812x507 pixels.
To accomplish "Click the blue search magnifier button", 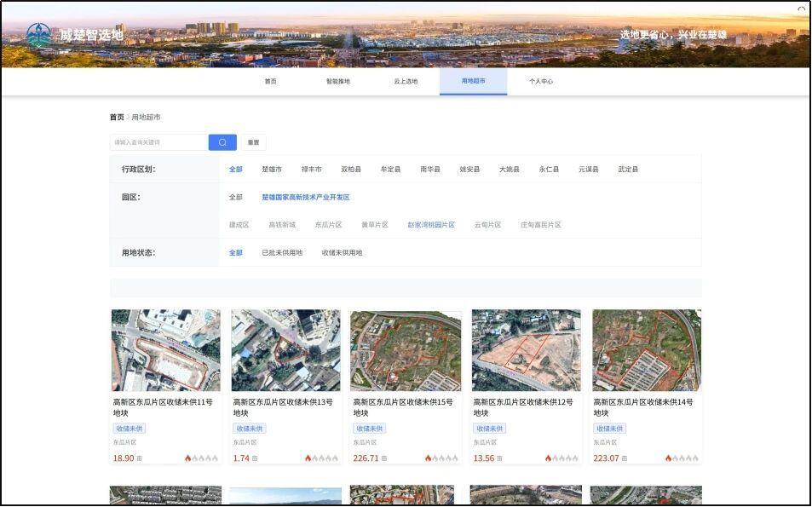I will [x=222, y=142].
